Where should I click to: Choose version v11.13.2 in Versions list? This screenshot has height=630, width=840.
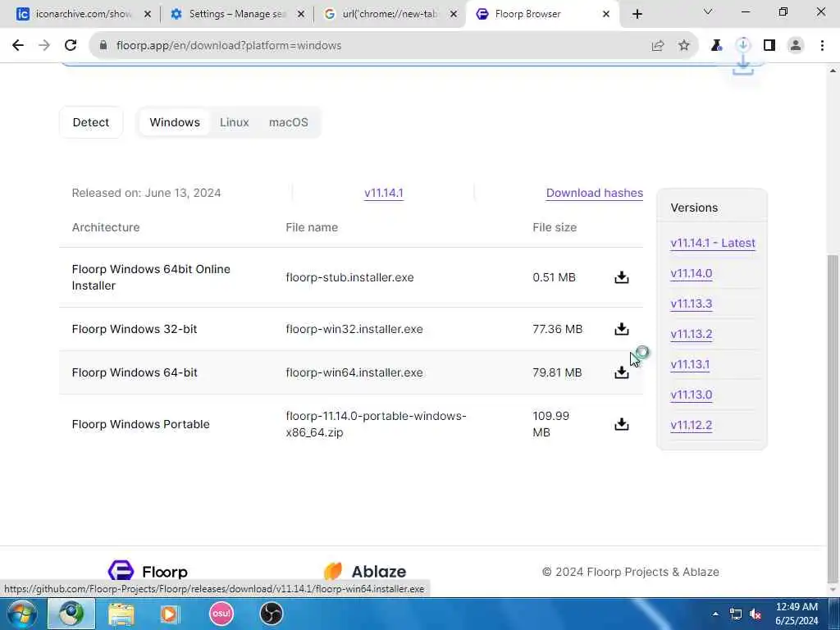tap(691, 334)
